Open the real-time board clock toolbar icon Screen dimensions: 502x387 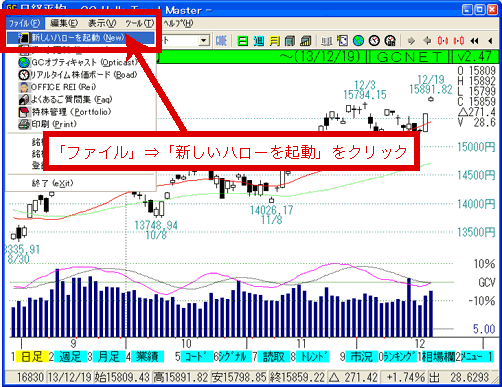coord(374,41)
